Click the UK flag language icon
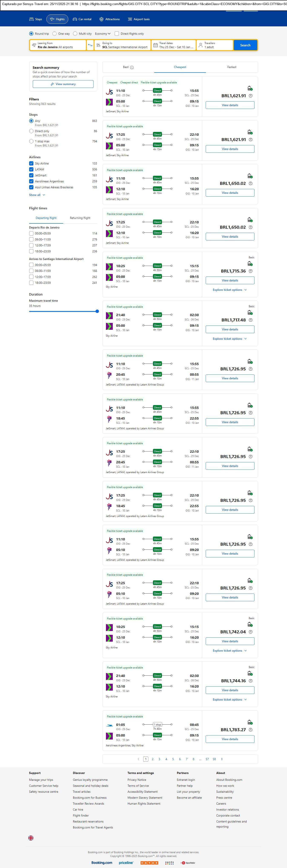Screen dimensions: 287x868 pyautogui.click(x=31, y=838)
